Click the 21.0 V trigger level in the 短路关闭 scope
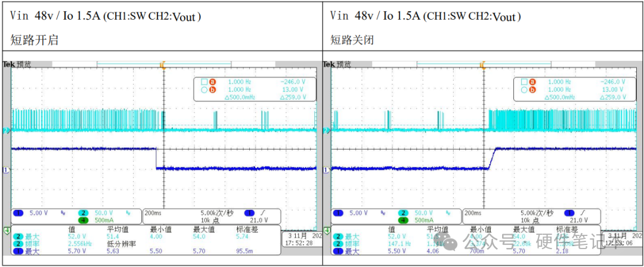The width and height of the screenshot is (644, 267). pos(578,220)
